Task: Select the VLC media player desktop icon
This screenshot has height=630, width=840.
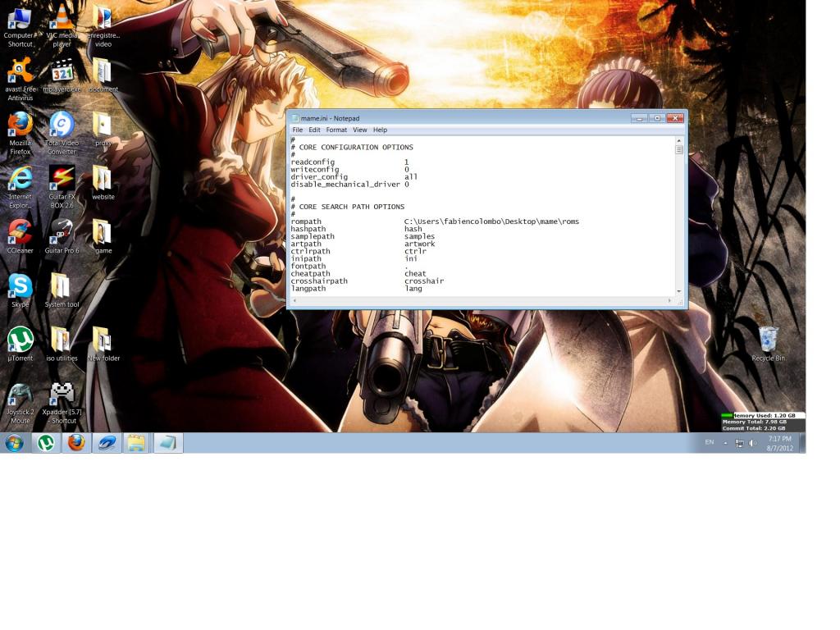Action: tap(62, 25)
